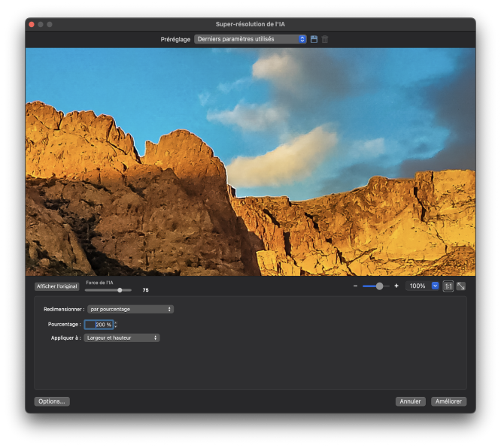This screenshot has height=448, width=501.
Task: Open the Appliquer à 'Largeur et hauteur' dropdown
Action: [122, 338]
